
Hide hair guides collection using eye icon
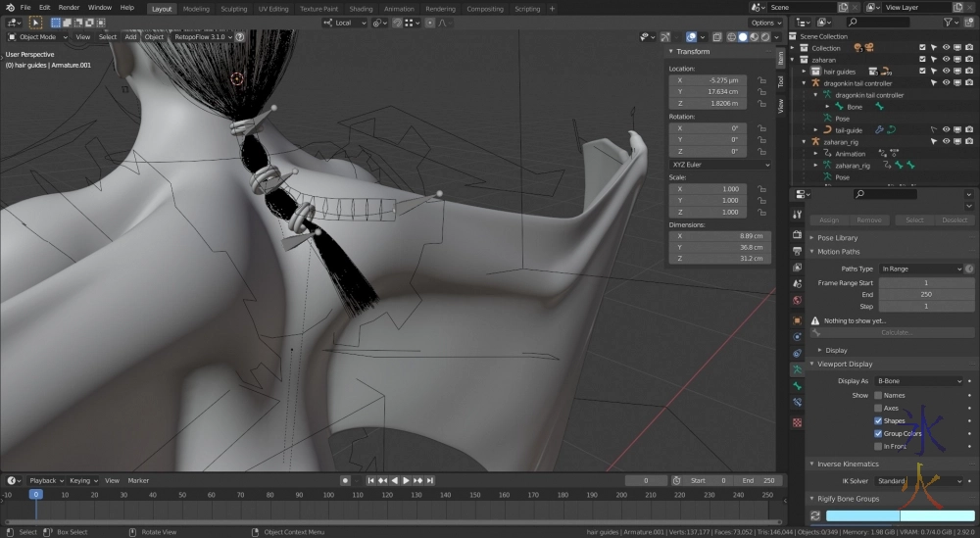(x=947, y=72)
